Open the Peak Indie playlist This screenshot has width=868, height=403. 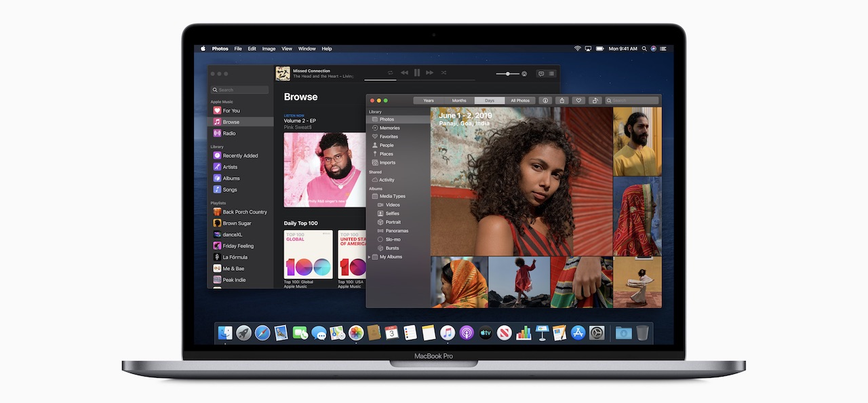[242, 280]
